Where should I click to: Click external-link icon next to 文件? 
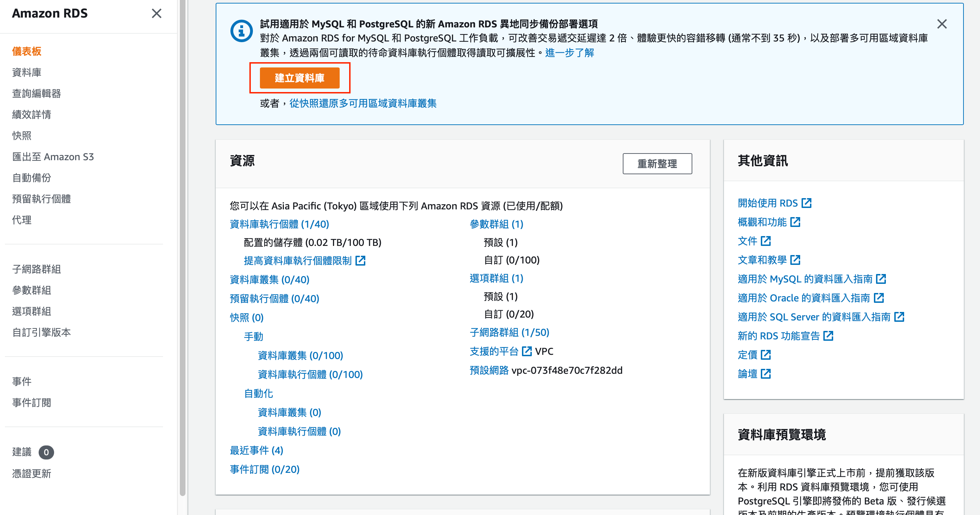(x=765, y=241)
